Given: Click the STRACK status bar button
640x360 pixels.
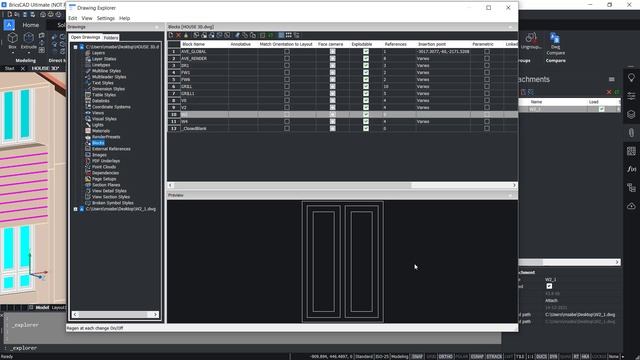Looking at the screenshot, I should point(494,357).
